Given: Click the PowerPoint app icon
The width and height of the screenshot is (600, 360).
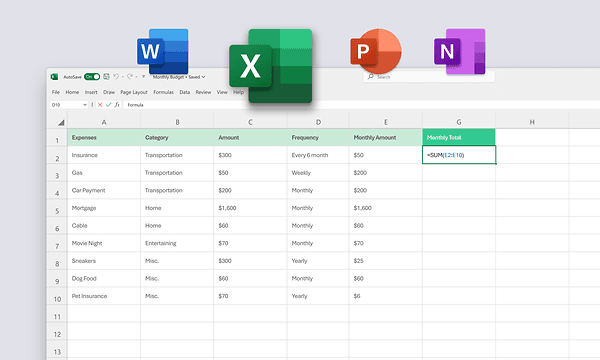Looking at the screenshot, I should [x=376, y=51].
